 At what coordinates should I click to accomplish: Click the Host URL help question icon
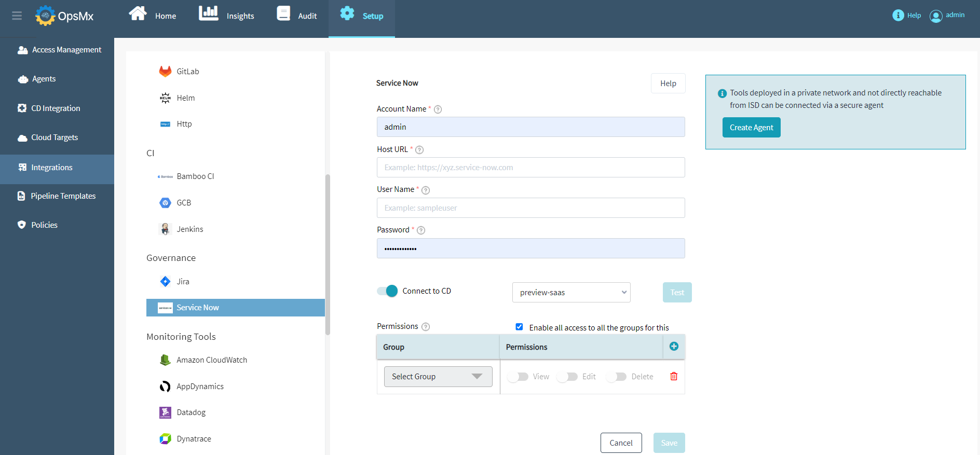point(419,150)
